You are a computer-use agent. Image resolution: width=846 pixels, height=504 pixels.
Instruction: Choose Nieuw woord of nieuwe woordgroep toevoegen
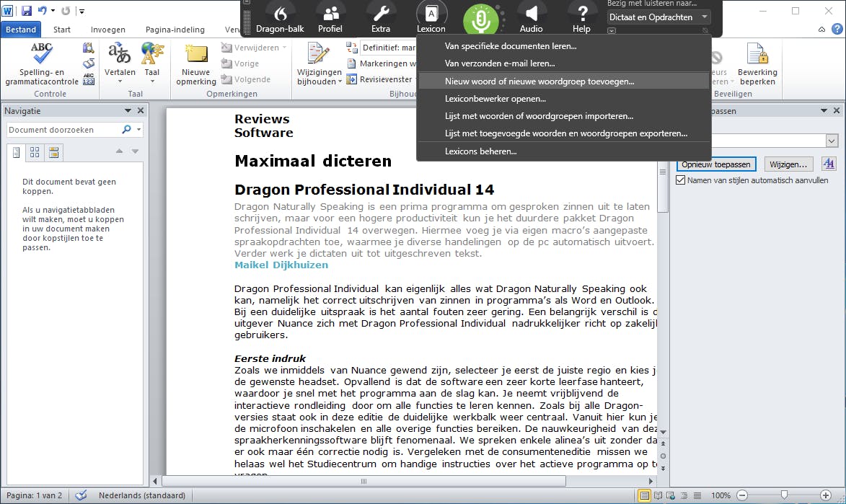pos(564,81)
